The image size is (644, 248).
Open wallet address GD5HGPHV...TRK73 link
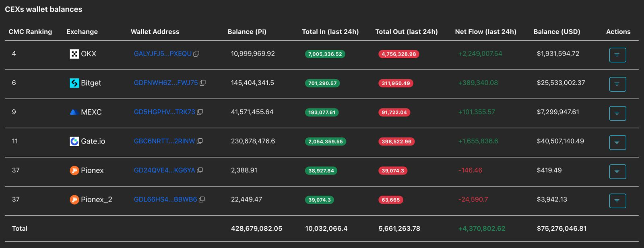[x=164, y=112]
